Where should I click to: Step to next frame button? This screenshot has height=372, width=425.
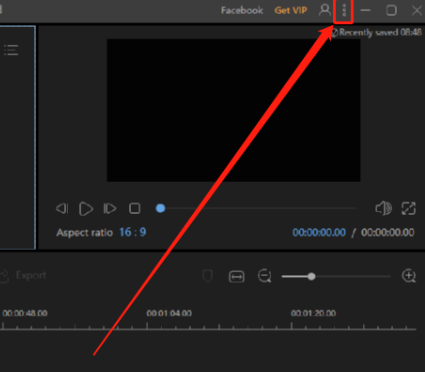click(110, 209)
